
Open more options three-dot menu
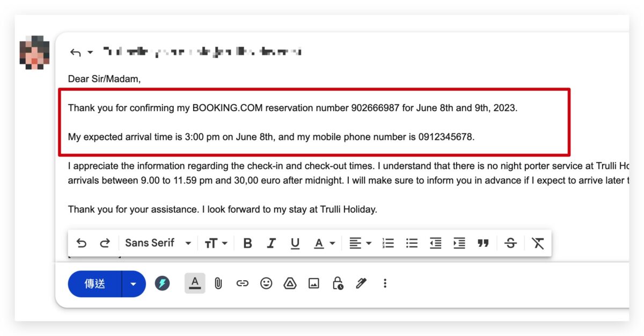[385, 283]
